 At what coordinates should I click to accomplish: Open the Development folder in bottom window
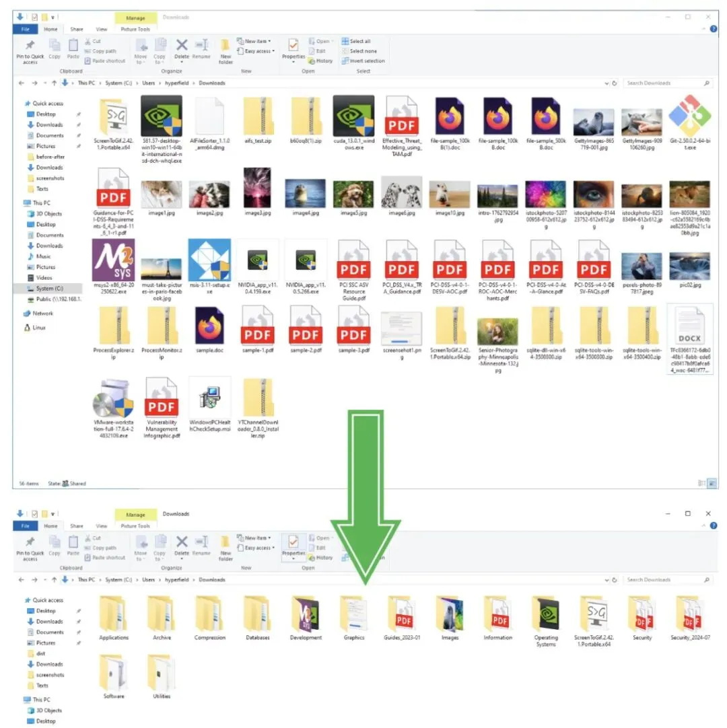point(305,614)
